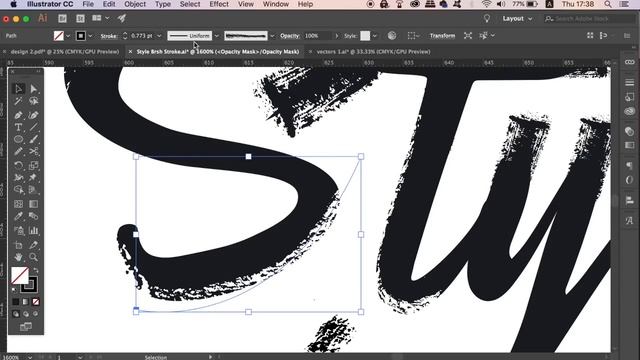Open the Window menu
The height and width of the screenshot is (360, 640).
click(x=276, y=4)
